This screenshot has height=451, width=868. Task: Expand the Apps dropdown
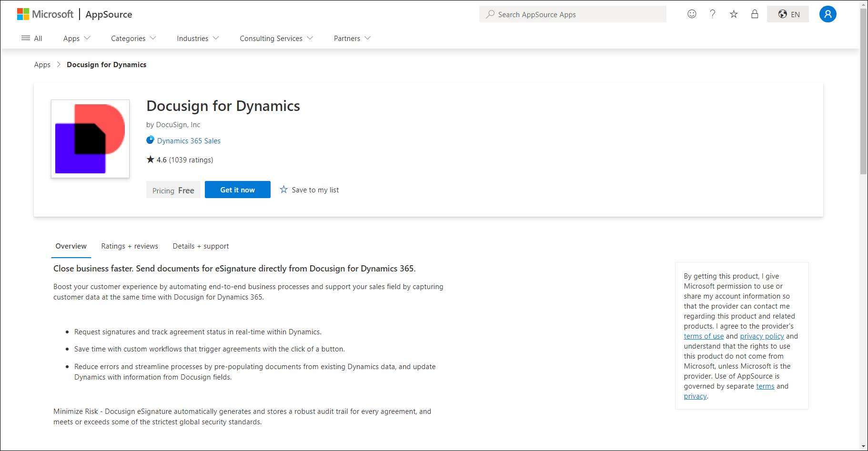76,38
